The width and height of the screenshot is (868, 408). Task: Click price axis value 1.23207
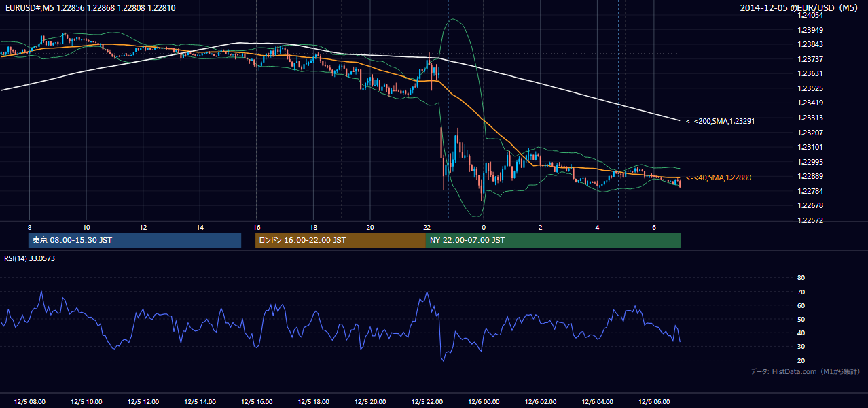click(812, 133)
